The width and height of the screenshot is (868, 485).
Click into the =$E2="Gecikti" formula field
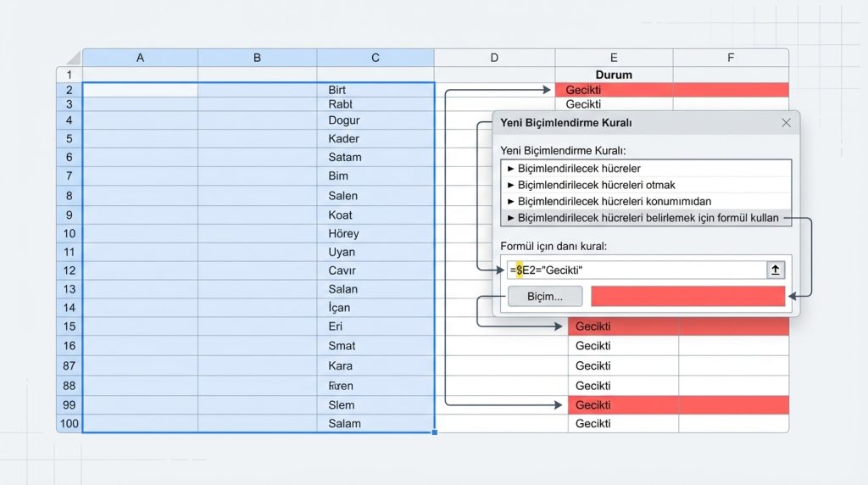pos(636,270)
